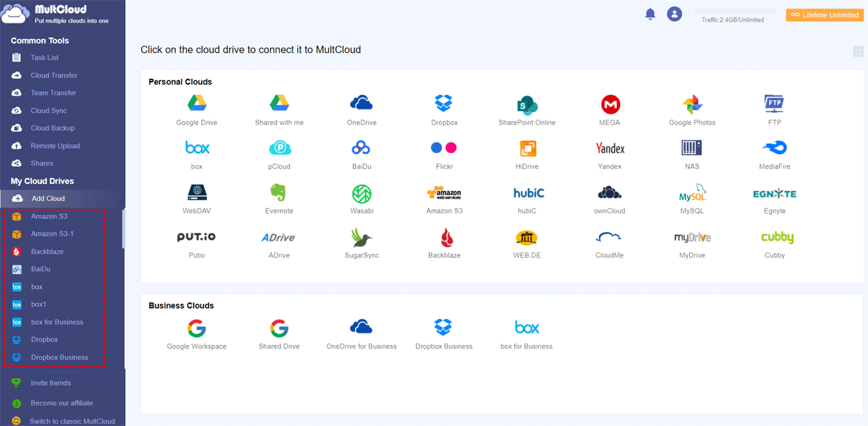Image resolution: width=868 pixels, height=426 pixels.
Task: Add Google Workspace business cloud
Action: click(197, 335)
